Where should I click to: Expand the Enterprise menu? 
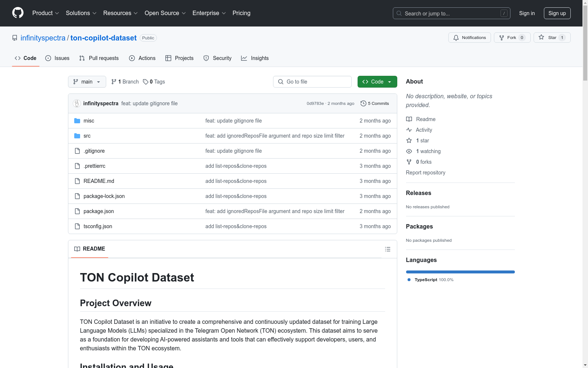pos(209,13)
